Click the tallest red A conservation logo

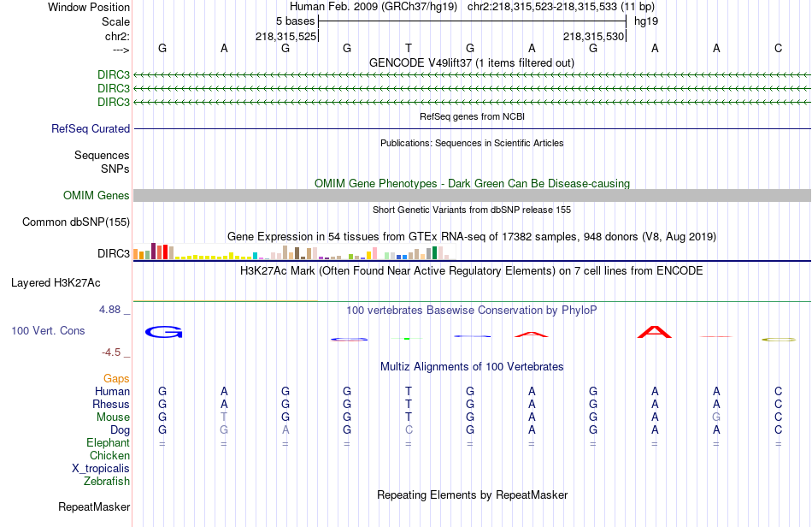click(x=655, y=332)
